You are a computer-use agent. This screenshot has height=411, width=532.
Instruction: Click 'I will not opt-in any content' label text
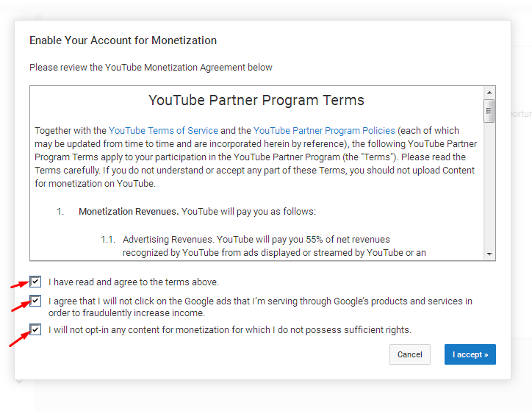[x=230, y=330]
